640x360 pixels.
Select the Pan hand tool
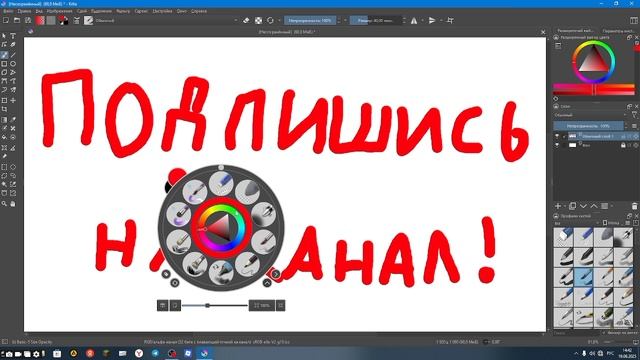[x=13, y=203]
